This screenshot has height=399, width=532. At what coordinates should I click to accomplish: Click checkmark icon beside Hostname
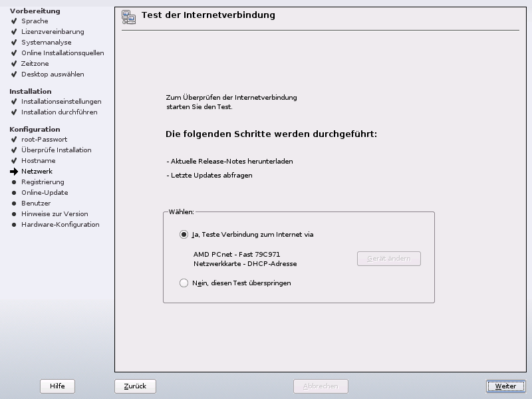point(14,160)
